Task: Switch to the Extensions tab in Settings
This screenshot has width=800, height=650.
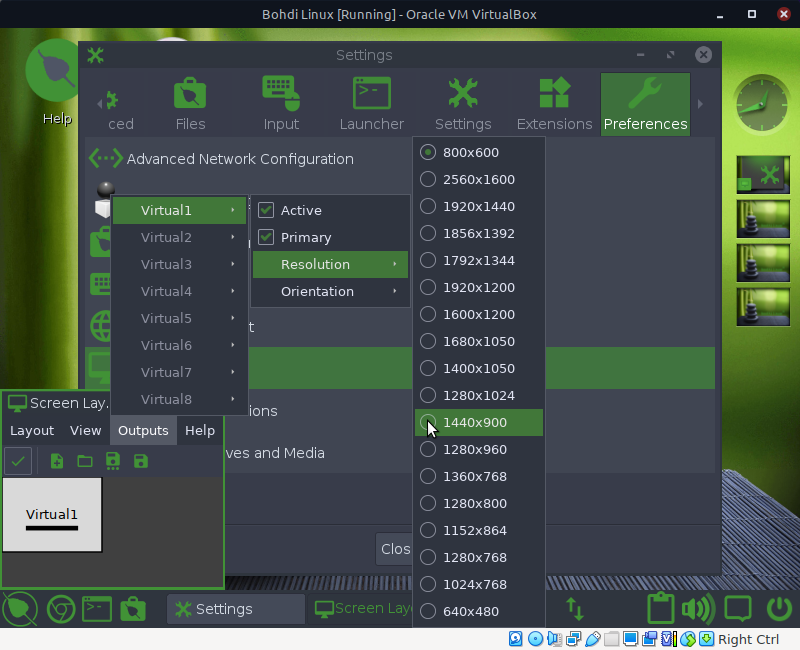Action: point(554,105)
